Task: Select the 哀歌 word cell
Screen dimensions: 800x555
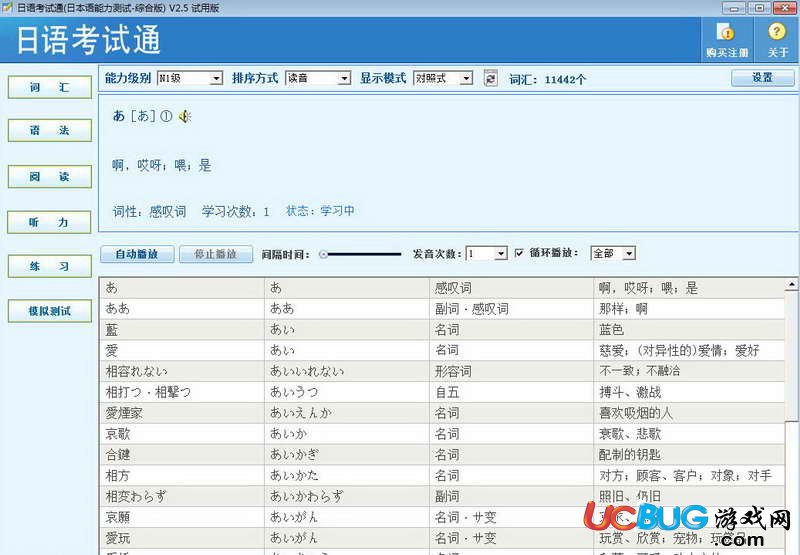Action: tap(182, 434)
